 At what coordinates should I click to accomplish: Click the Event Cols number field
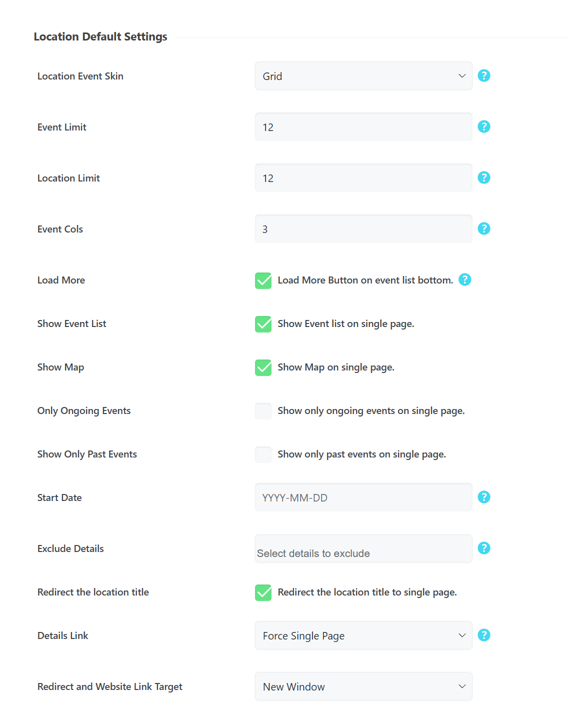coord(363,229)
